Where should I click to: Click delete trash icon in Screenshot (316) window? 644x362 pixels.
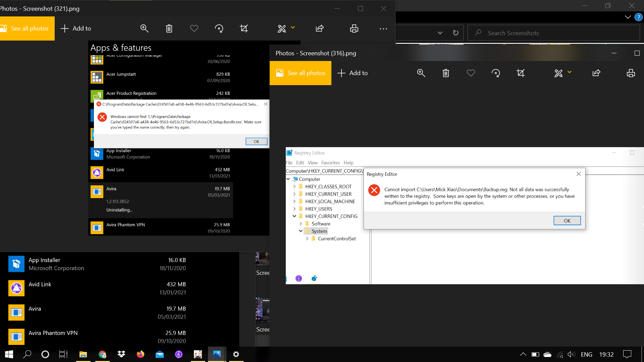click(x=446, y=73)
